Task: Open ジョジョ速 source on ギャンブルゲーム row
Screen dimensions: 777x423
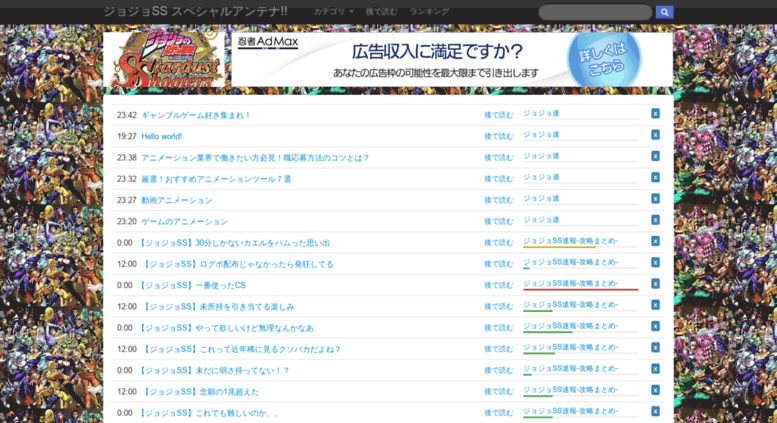Action: click(x=541, y=113)
